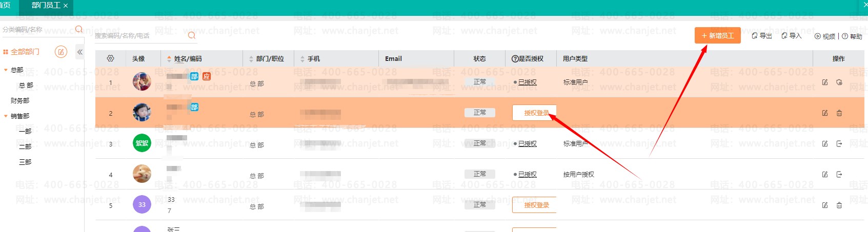Screen dimensions: 868x232
Task: Click the green avatar in row 3
Action: (x=142, y=143)
